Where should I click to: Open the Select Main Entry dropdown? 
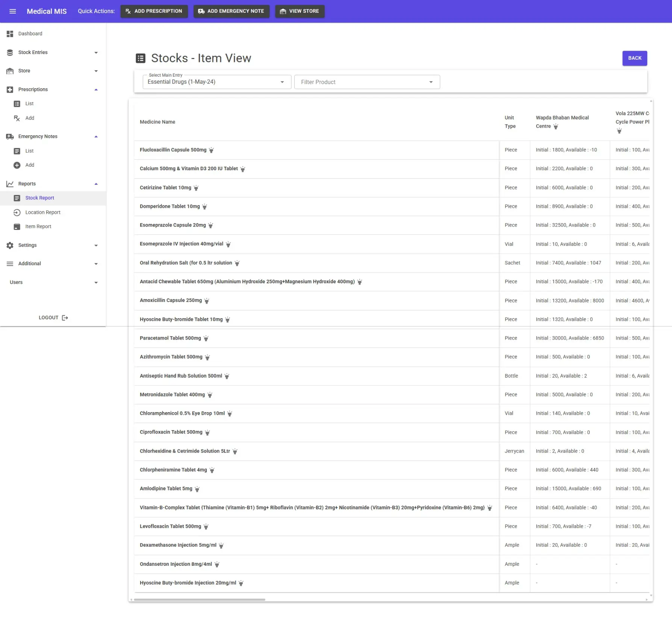[x=216, y=82]
